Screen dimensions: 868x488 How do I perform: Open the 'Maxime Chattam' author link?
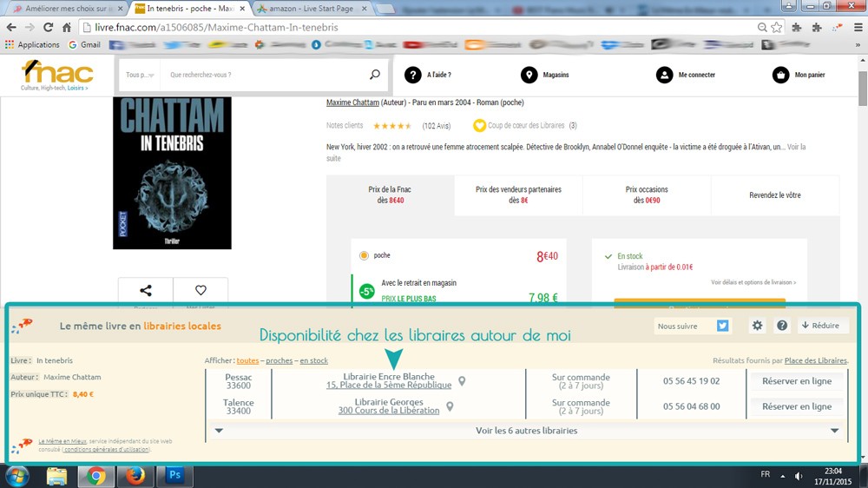click(x=352, y=102)
